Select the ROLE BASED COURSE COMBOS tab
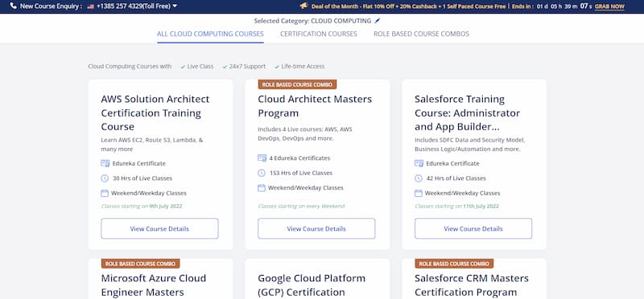 pyautogui.click(x=421, y=34)
